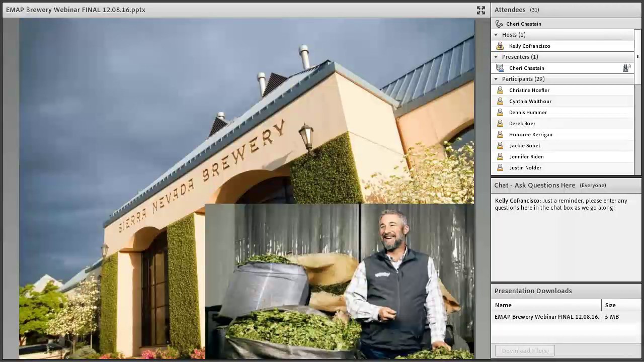Screen dimensions: 644x362
Task: Click the Download File(s) button
Action: pos(525,350)
